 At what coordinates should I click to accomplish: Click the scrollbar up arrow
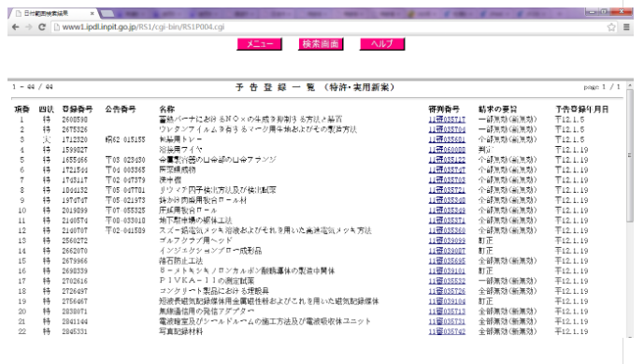point(630,85)
